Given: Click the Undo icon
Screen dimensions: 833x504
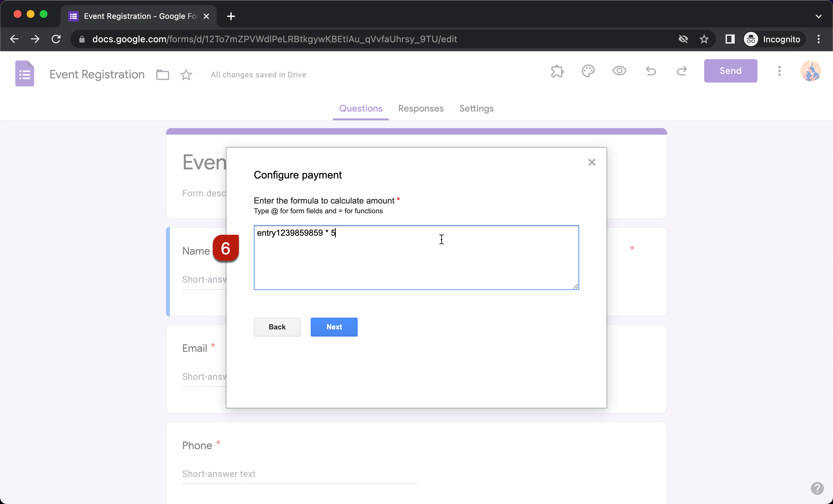Looking at the screenshot, I should [x=650, y=71].
